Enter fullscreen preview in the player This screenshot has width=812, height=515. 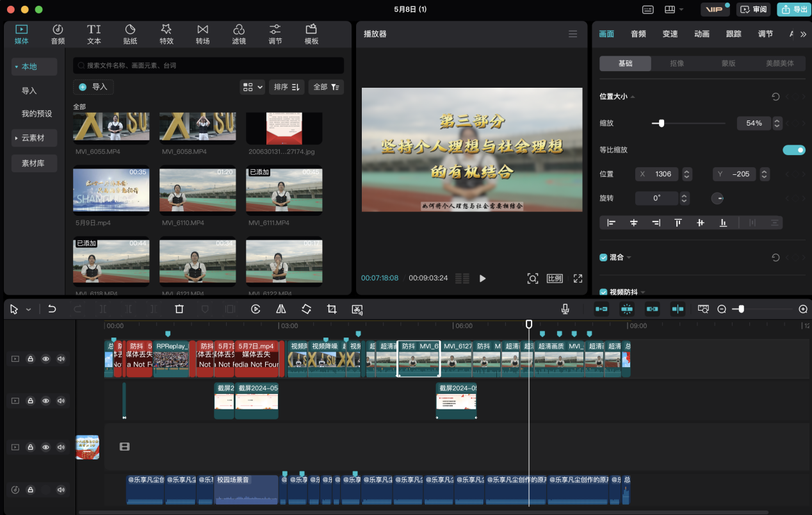pos(578,279)
